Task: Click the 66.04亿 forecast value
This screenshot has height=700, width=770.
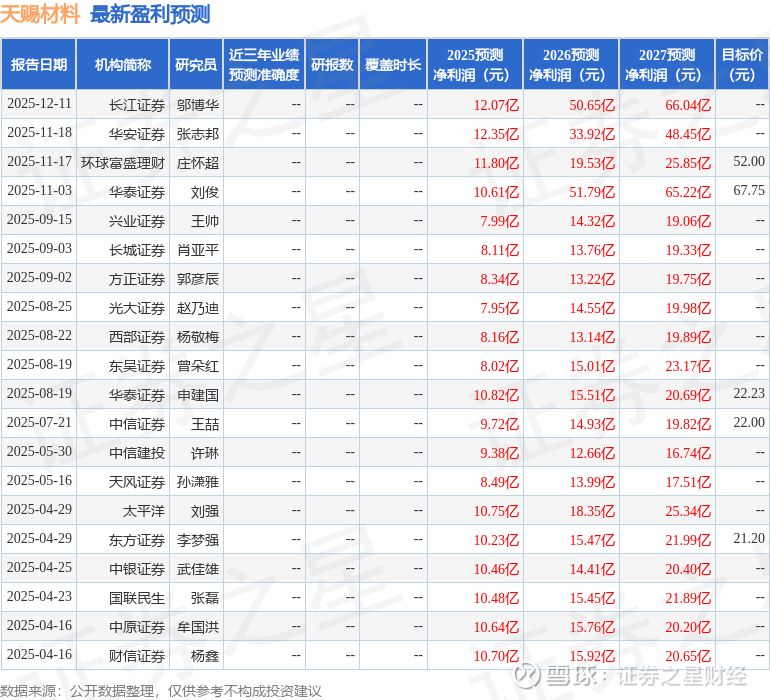Action: click(688, 105)
